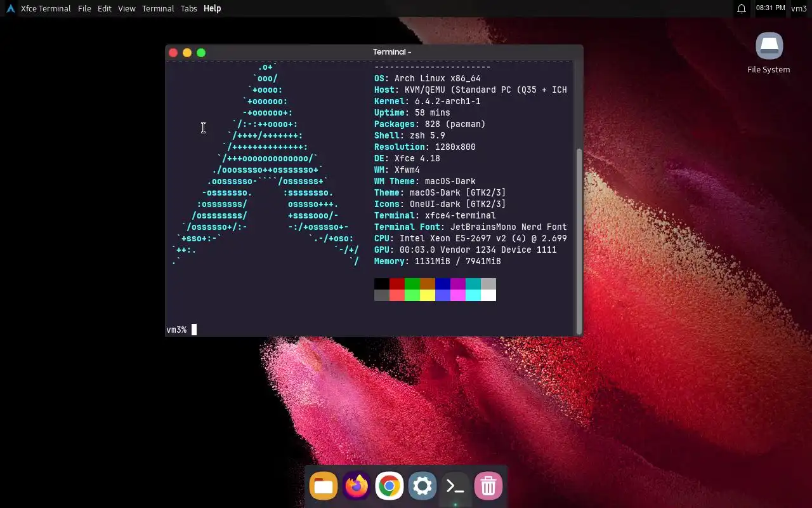Image resolution: width=812 pixels, height=508 pixels.
Task: Click the "Resolution: 1280x800" line
Action: pyautogui.click(x=425, y=147)
